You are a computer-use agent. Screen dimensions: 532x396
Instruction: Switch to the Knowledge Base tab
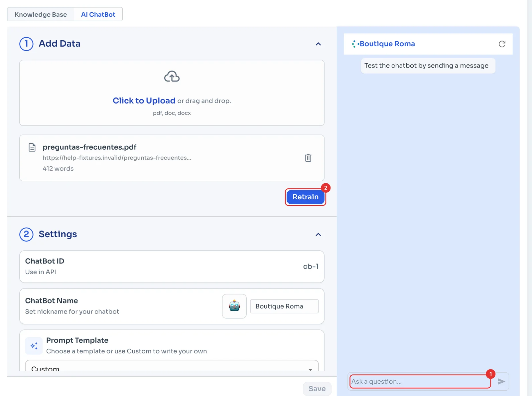41,14
